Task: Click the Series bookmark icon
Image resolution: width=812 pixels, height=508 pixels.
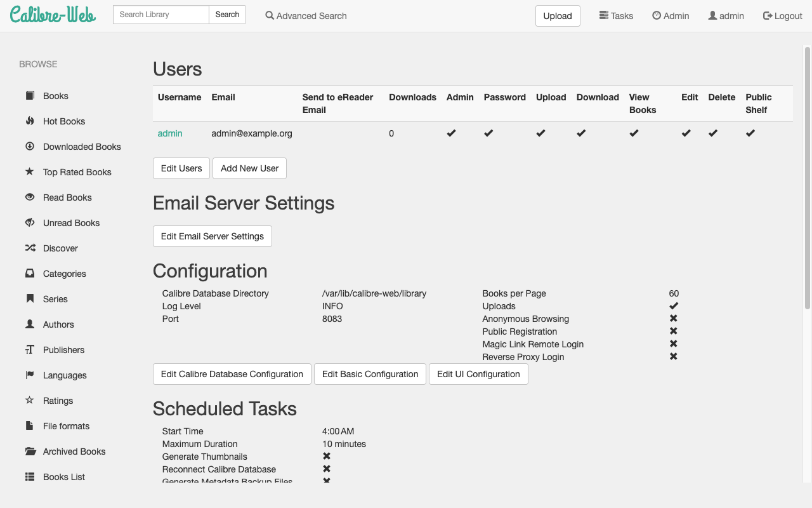Action: coord(30,298)
